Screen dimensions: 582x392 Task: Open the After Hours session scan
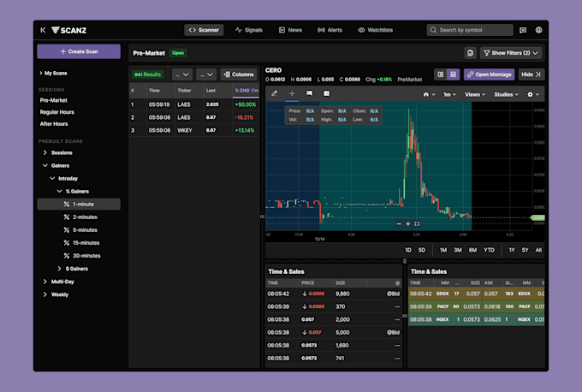click(x=54, y=124)
